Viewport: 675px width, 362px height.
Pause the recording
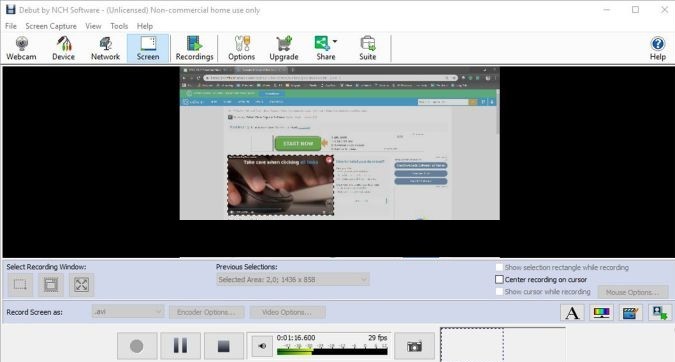[180, 346]
